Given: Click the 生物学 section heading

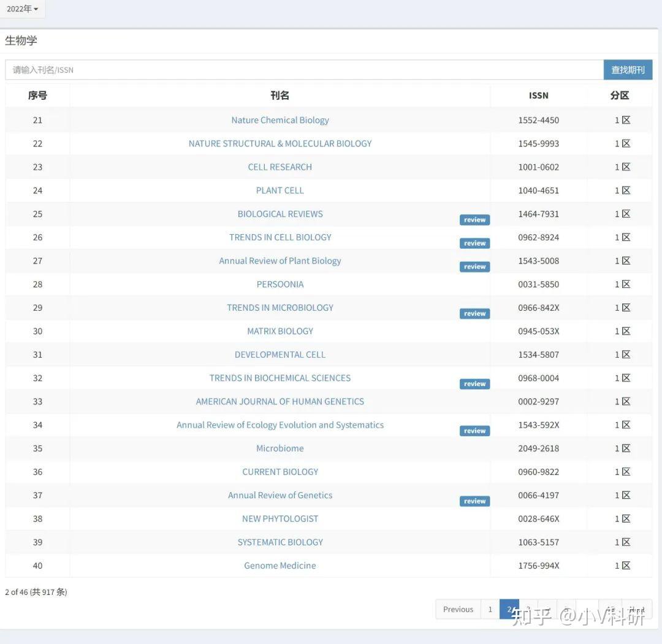Looking at the screenshot, I should (21, 40).
